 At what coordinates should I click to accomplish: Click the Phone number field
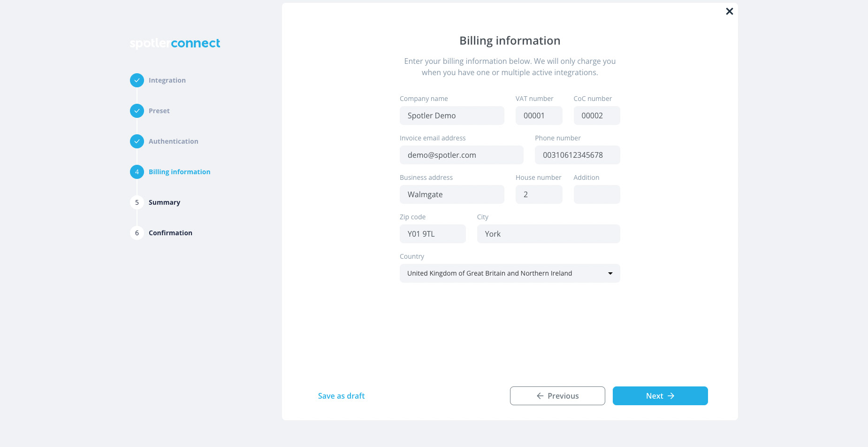pyautogui.click(x=578, y=155)
